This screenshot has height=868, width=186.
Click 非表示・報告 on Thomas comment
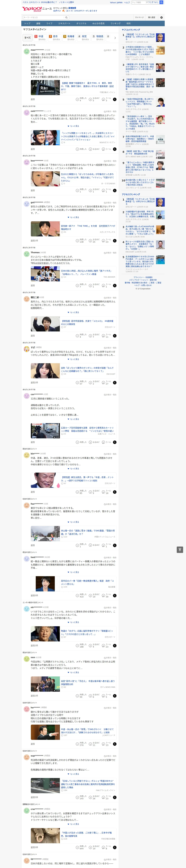click(x=110, y=253)
